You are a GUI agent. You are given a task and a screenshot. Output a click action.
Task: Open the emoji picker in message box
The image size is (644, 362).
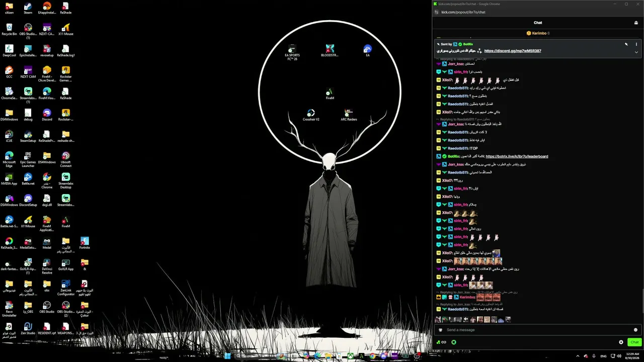(x=635, y=330)
